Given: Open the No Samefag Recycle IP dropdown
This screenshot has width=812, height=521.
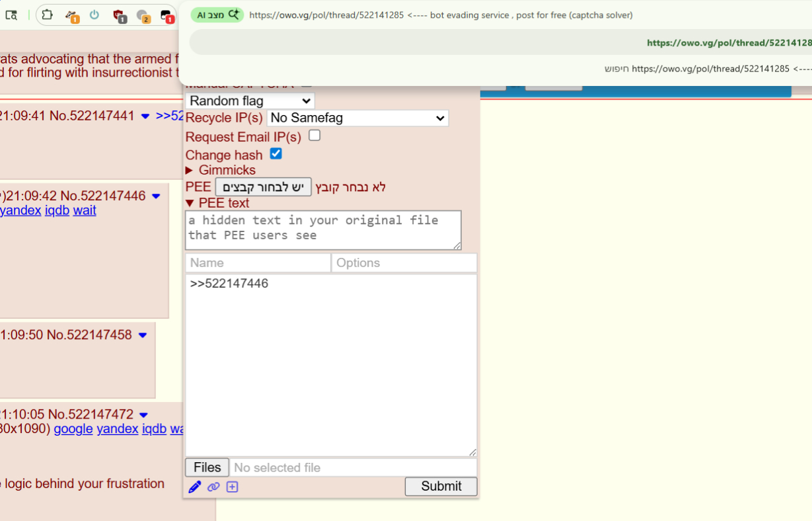Looking at the screenshot, I should [357, 118].
